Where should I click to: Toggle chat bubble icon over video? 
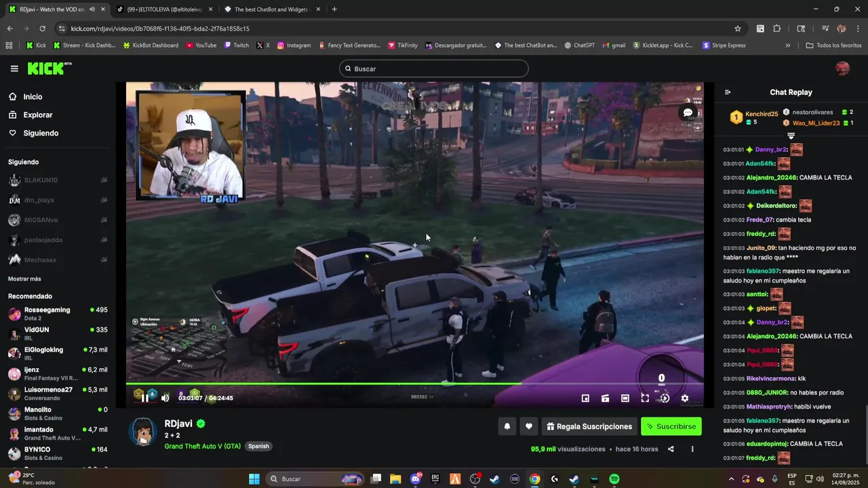point(688,113)
